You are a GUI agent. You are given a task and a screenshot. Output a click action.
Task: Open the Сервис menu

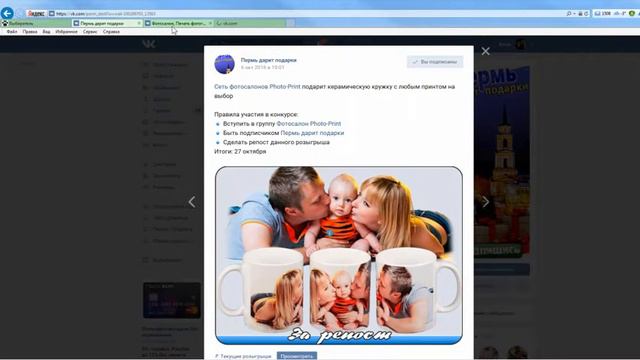tap(90, 31)
